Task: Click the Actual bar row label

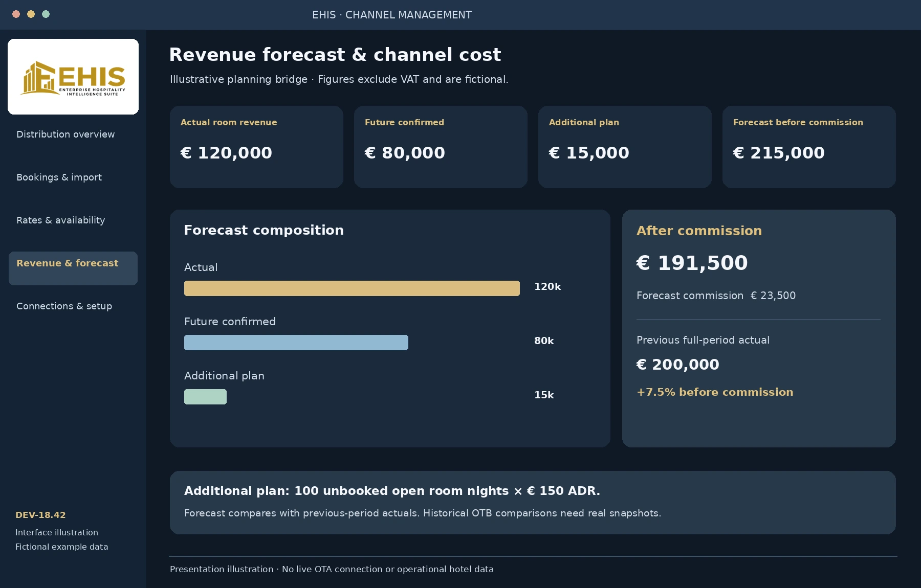Action: pyautogui.click(x=201, y=267)
